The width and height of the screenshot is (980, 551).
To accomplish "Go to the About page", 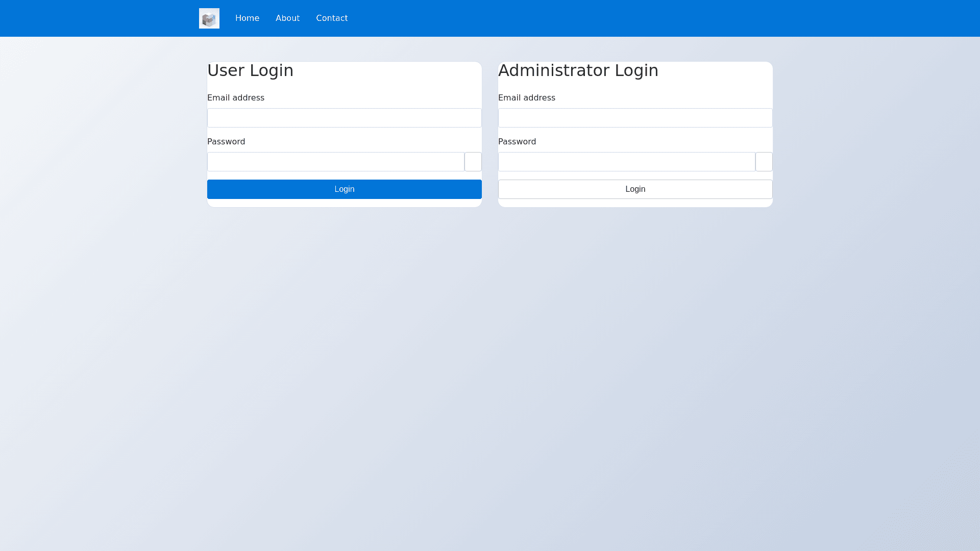I will point(287,18).
